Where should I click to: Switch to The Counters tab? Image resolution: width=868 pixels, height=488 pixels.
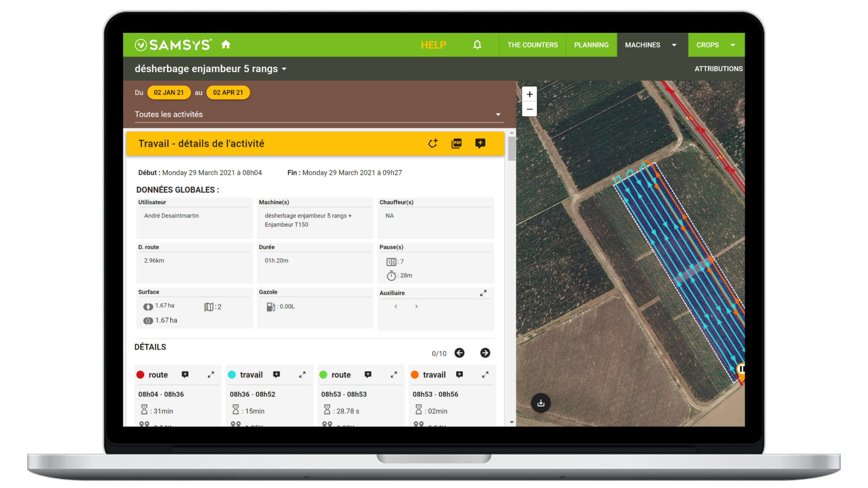point(532,45)
